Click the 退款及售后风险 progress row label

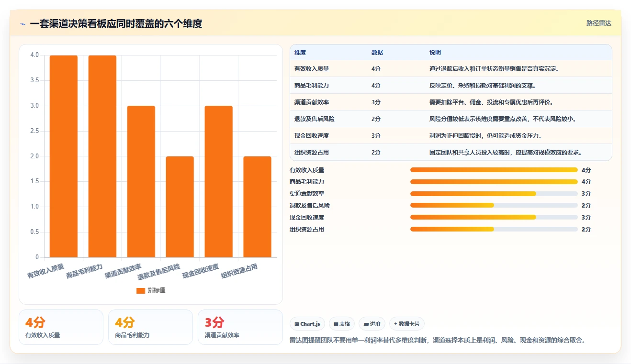pyautogui.click(x=310, y=206)
